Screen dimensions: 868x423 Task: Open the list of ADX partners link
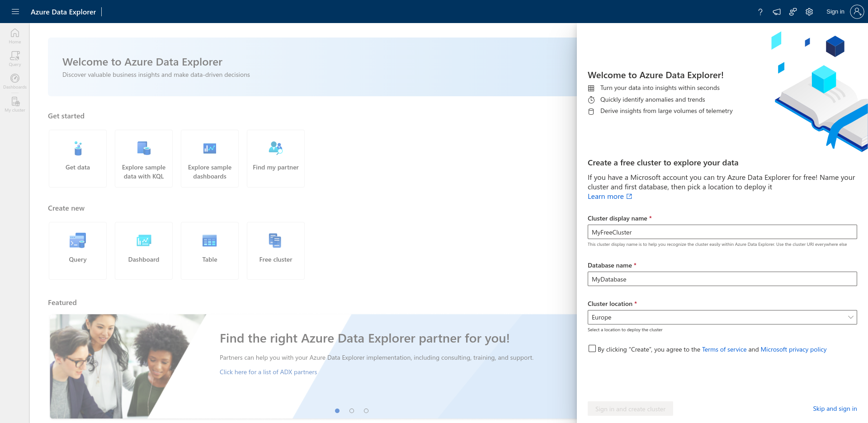pyautogui.click(x=269, y=372)
